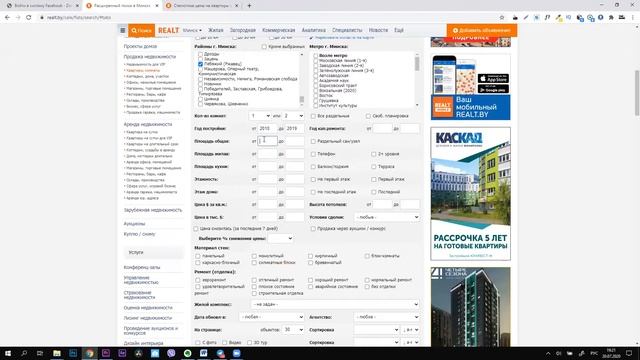The width and height of the screenshot is (640, 360).
Task: Enable Своб. планировка checkbox
Action: point(368,116)
